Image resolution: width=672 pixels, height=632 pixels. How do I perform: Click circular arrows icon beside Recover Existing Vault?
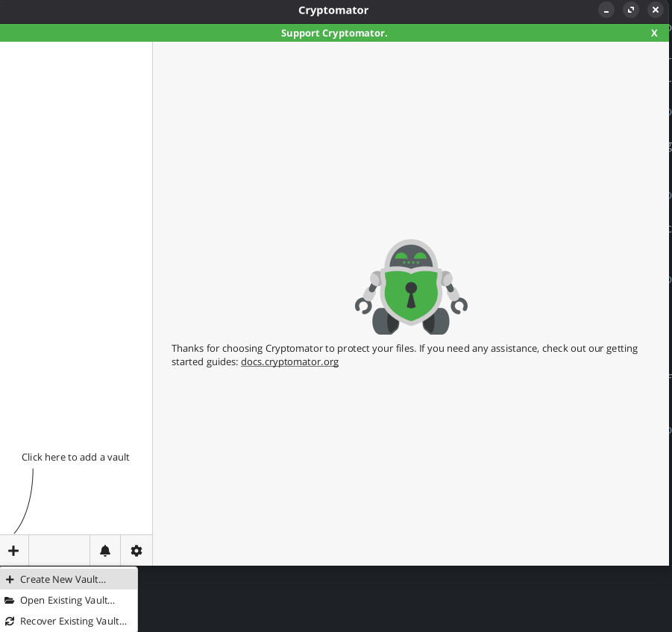pos(10,621)
